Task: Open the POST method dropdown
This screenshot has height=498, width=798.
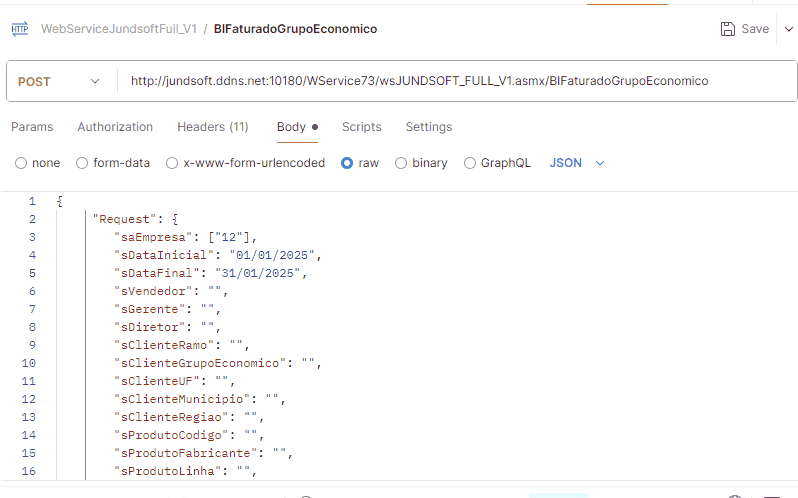Action: 59,81
